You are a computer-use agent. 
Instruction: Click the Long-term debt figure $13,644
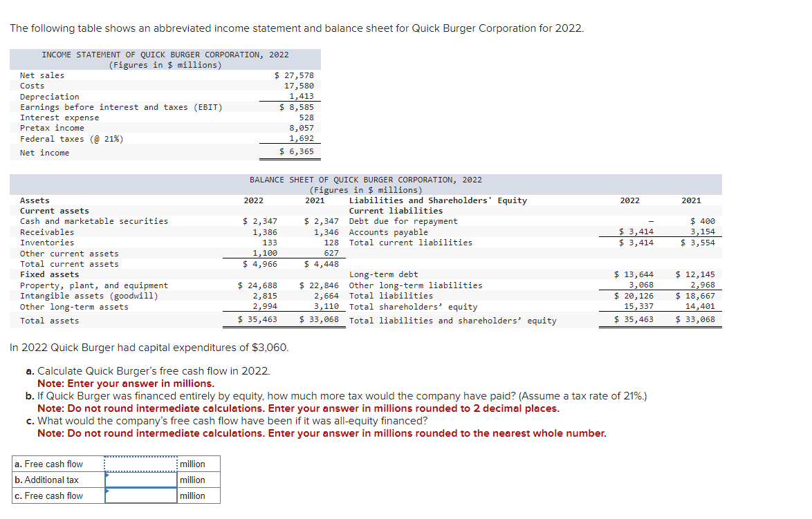[x=631, y=274]
